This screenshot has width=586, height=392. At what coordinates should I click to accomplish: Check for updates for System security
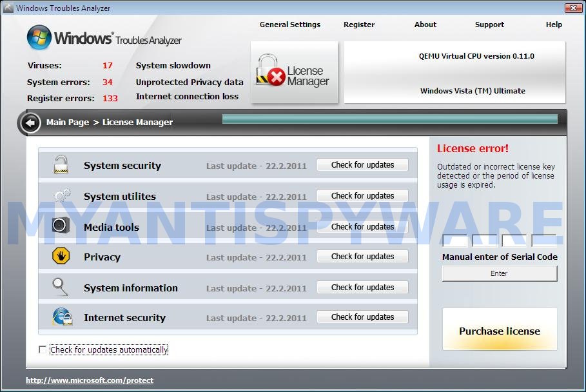click(362, 165)
